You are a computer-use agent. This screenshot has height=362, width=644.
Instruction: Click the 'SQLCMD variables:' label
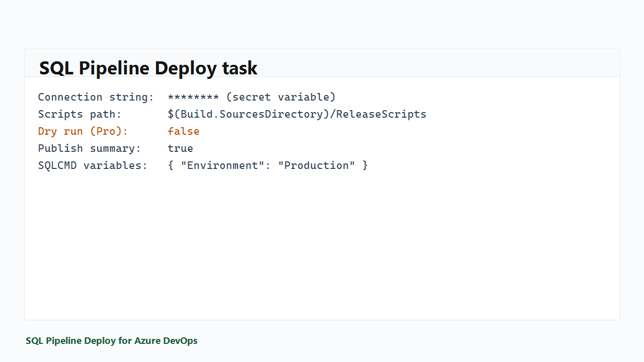pos(93,165)
